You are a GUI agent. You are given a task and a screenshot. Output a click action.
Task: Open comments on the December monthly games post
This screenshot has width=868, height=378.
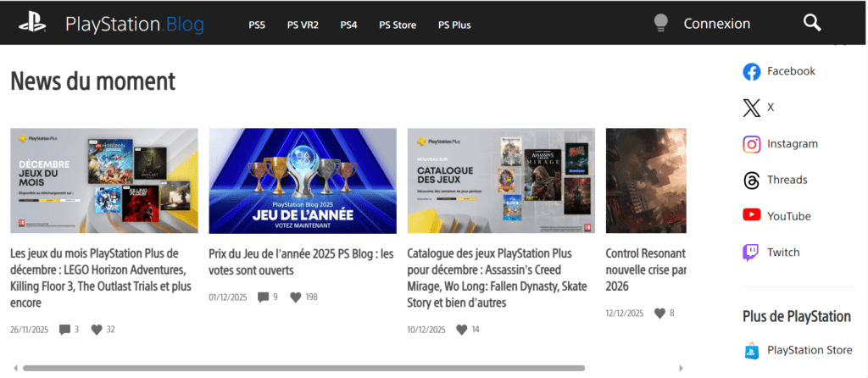pos(64,330)
